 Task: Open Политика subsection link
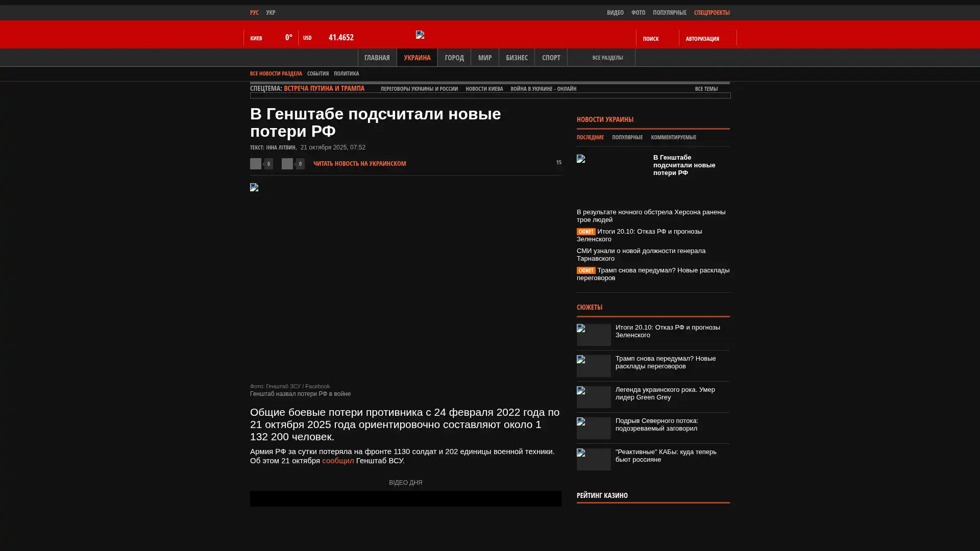pos(346,73)
